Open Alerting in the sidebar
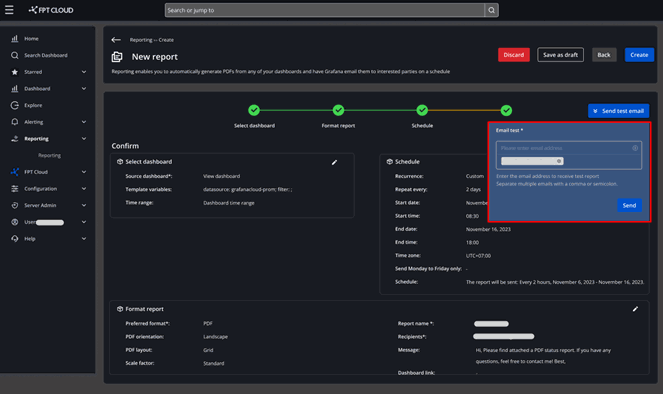Viewport: 663px width, 394px height. click(33, 122)
